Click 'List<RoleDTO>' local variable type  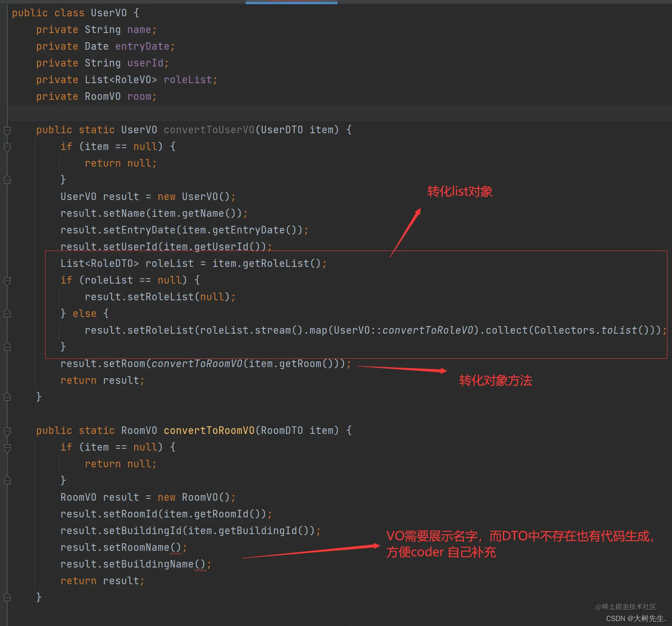point(99,263)
